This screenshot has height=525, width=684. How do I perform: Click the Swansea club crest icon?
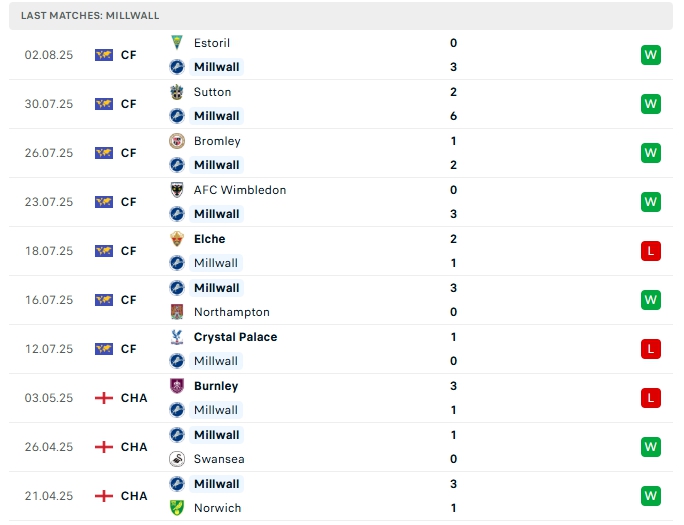[177, 459]
